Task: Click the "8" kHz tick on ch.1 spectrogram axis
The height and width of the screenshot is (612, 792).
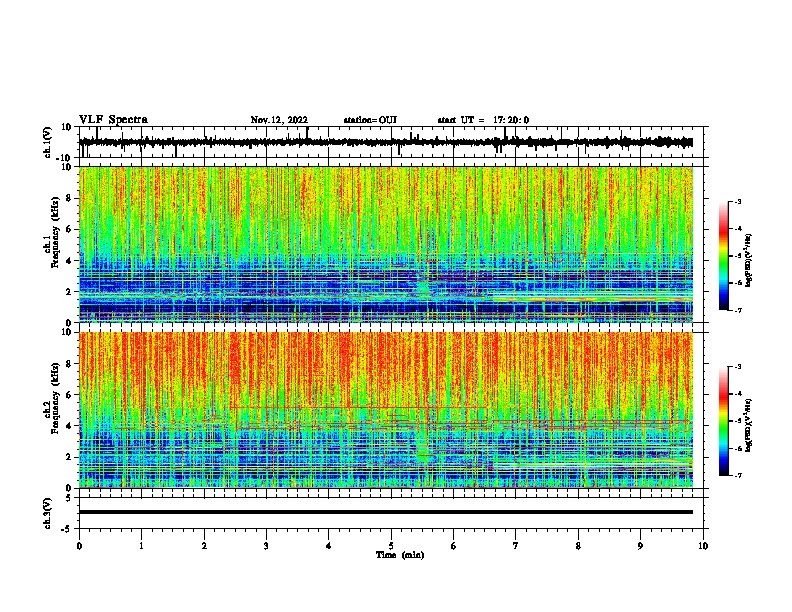Action: click(69, 198)
